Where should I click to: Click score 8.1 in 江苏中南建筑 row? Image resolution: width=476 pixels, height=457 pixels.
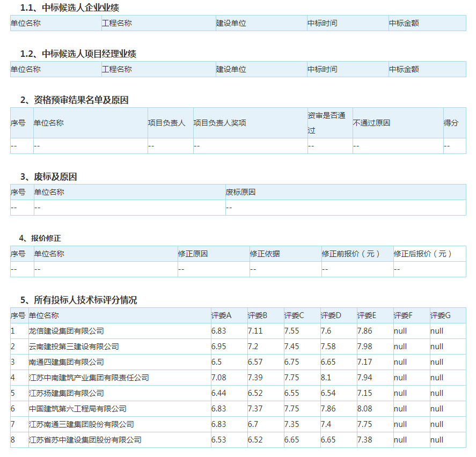pyautogui.click(x=326, y=378)
